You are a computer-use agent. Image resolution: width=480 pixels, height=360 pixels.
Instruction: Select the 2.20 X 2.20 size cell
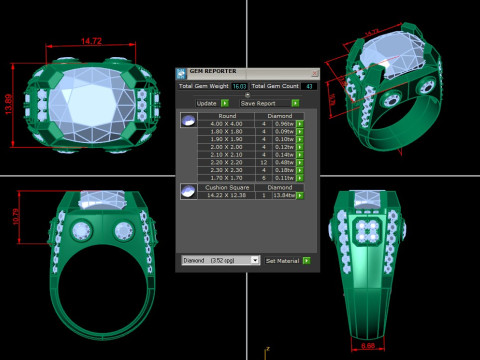pos(226,163)
